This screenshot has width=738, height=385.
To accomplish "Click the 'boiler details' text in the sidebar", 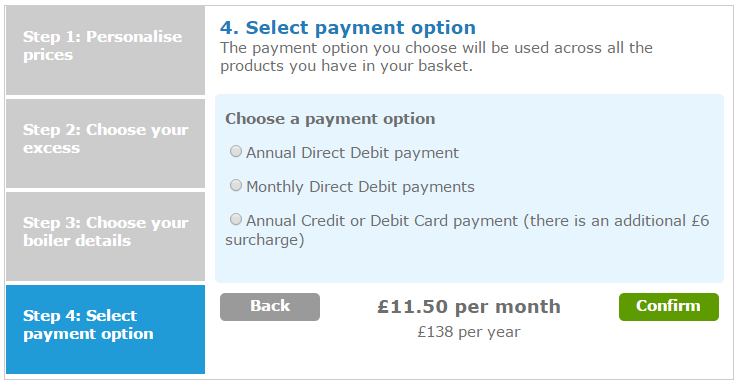I will click(77, 241).
